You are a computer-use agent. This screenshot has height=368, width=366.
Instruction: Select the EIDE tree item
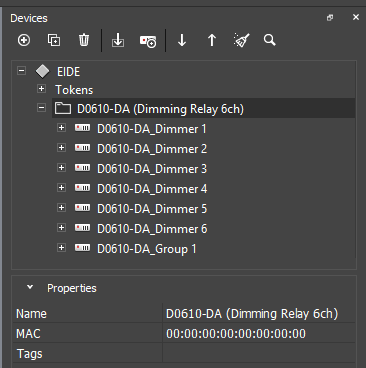(x=68, y=72)
